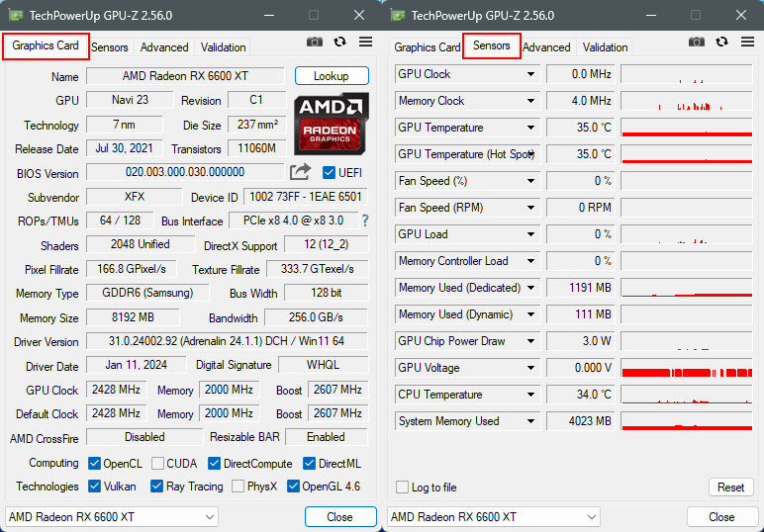Select Sensors tab in right window
Image resolution: width=764 pixels, height=532 pixels.
tap(492, 45)
